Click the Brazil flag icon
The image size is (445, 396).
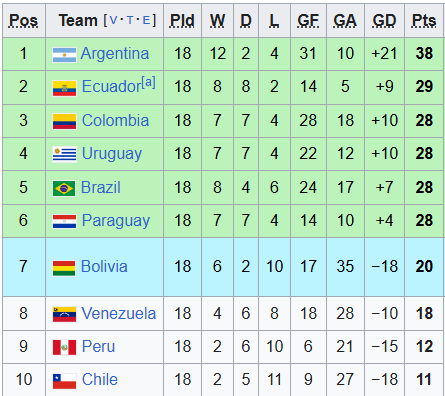pos(64,189)
